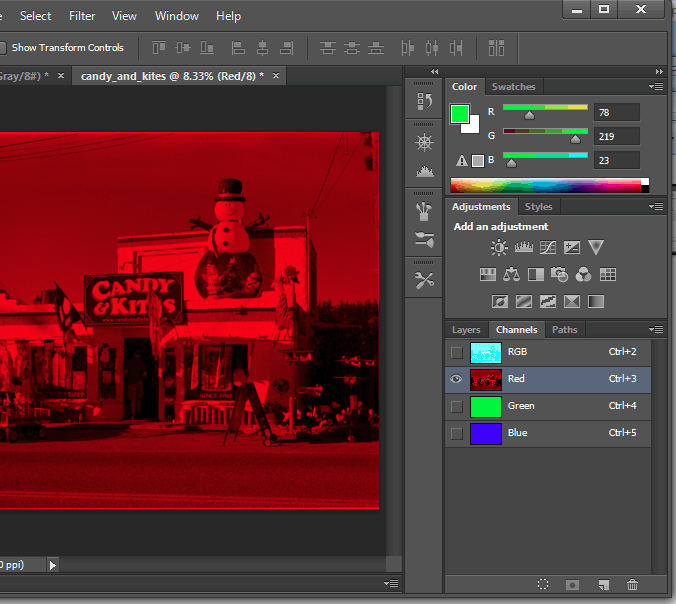Image resolution: width=676 pixels, height=604 pixels.
Task: Click Distribute Top Edges icon
Action: point(328,47)
